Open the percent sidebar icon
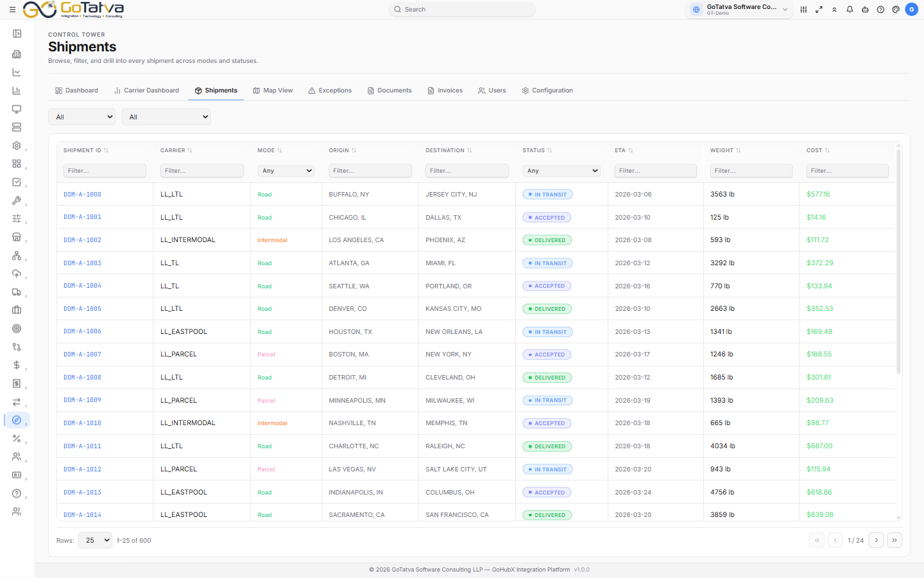The height and width of the screenshot is (578, 924). click(x=17, y=439)
